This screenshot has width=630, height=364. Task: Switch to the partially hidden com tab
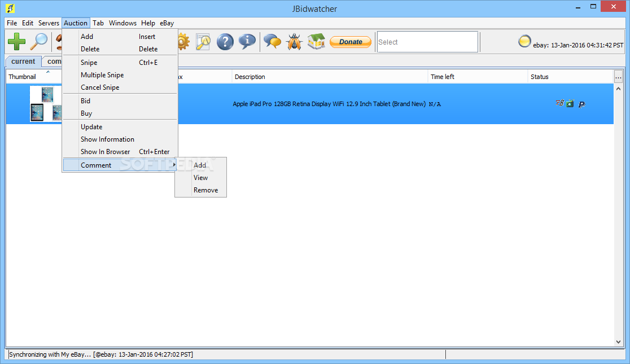point(53,62)
